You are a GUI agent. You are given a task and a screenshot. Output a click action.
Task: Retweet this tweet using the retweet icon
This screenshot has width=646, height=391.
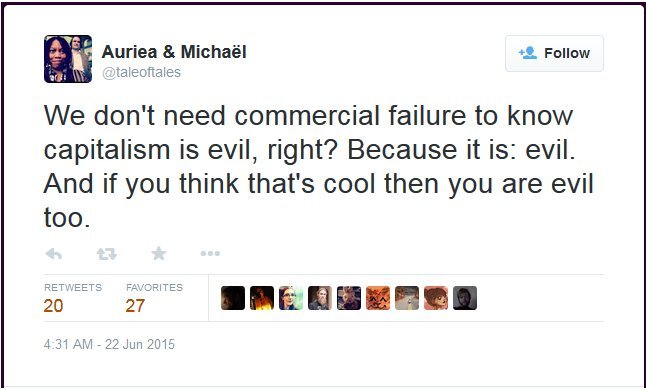click(x=107, y=254)
